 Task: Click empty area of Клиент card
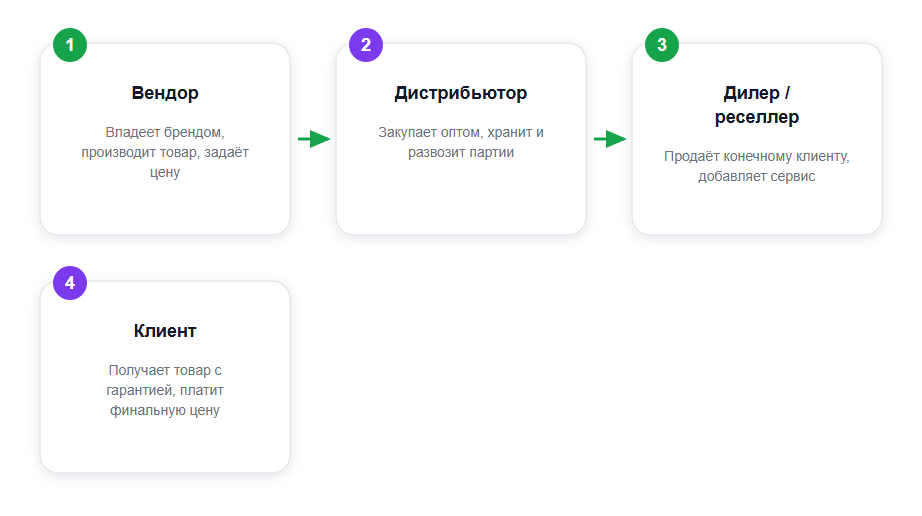pyautogui.click(x=165, y=444)
